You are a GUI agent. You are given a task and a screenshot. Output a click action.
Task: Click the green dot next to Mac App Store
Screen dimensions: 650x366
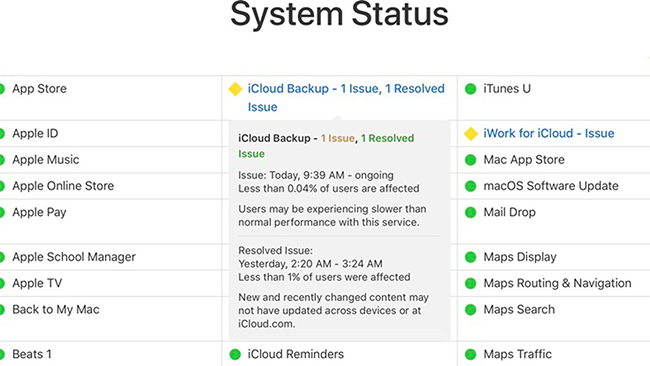(471, 160)
